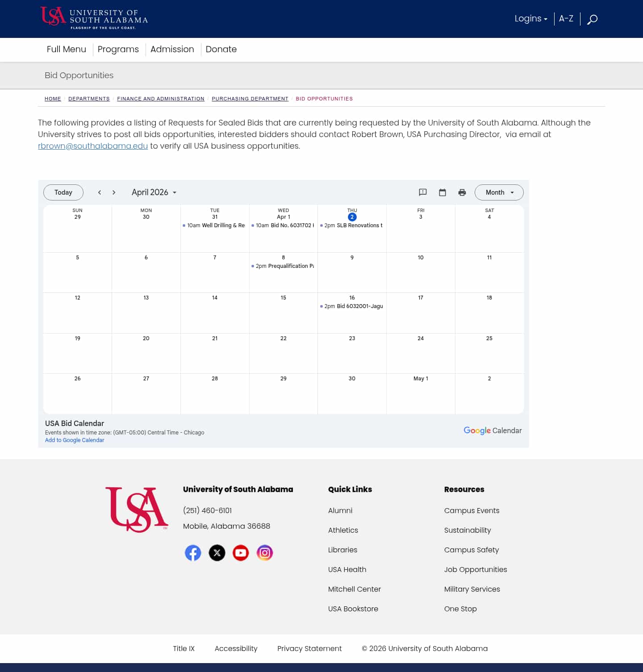Click the Bid Opportunities page heading
This screenshot has height=672, width=643.
coord(79,75)
